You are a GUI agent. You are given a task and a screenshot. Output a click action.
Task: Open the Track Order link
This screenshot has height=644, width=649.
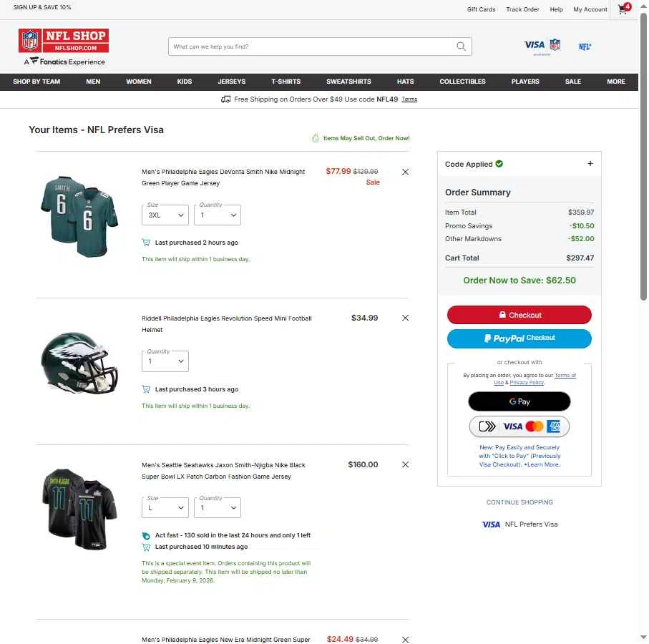pyautogui.click(x=522, y=9)
